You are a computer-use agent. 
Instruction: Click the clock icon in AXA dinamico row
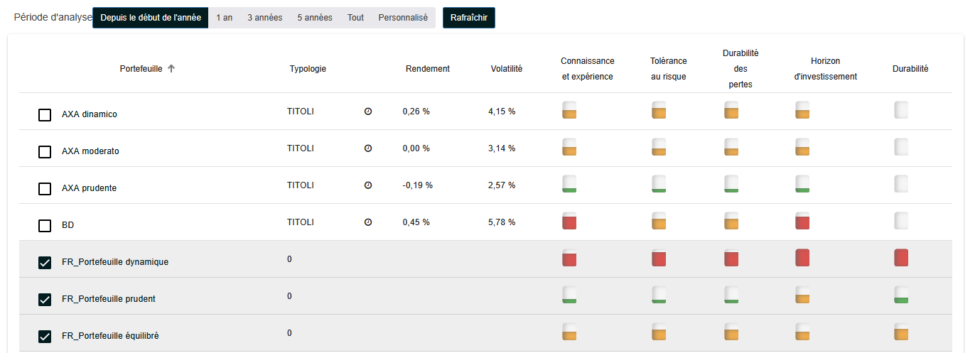coord(368,112)
